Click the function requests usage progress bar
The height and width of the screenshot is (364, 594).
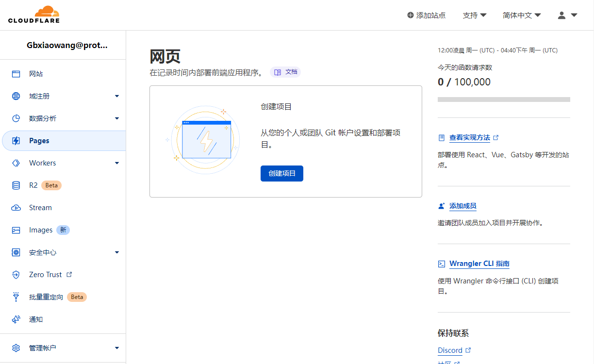pos(504,99)
